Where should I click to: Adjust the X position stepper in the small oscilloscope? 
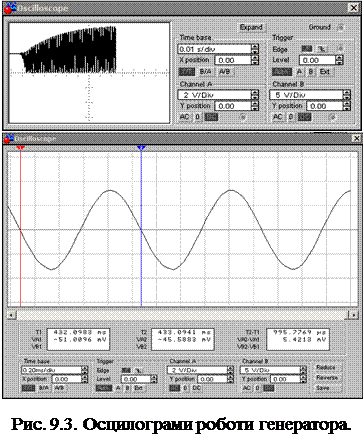(x=255, y=60)
